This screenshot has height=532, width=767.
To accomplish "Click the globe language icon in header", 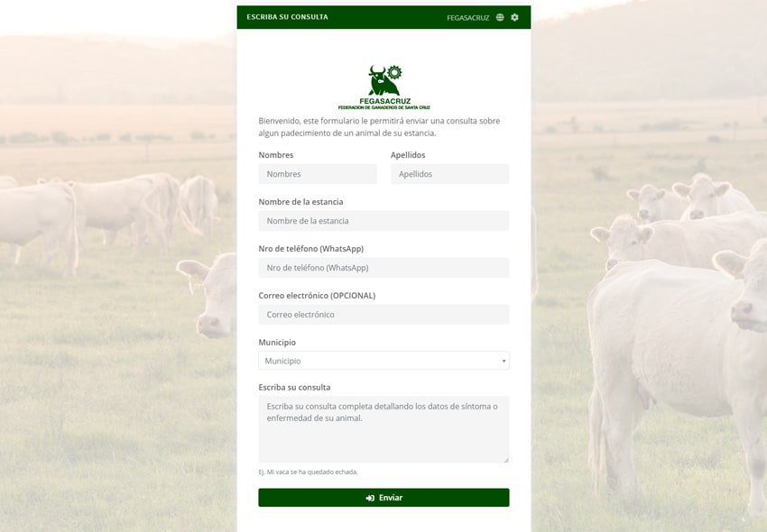I will click(499, 18).
